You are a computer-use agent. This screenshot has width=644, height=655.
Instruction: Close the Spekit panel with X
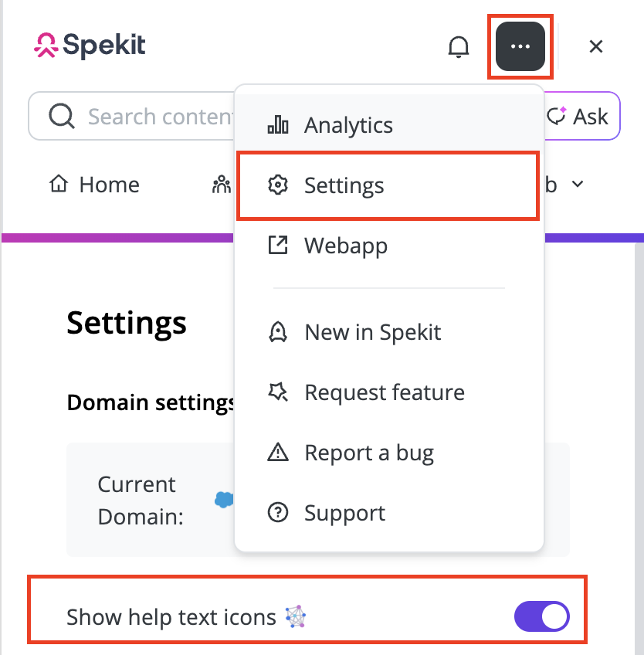coord(596,46)
